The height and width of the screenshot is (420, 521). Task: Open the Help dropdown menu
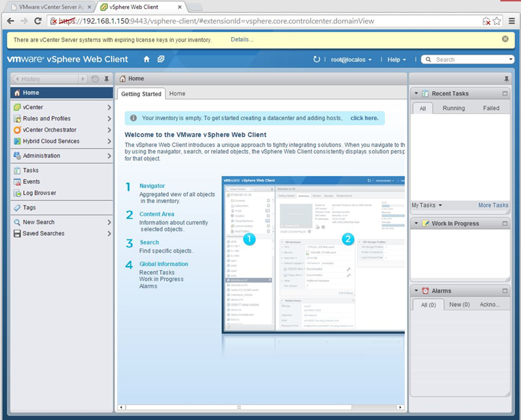tap(397, 60)
